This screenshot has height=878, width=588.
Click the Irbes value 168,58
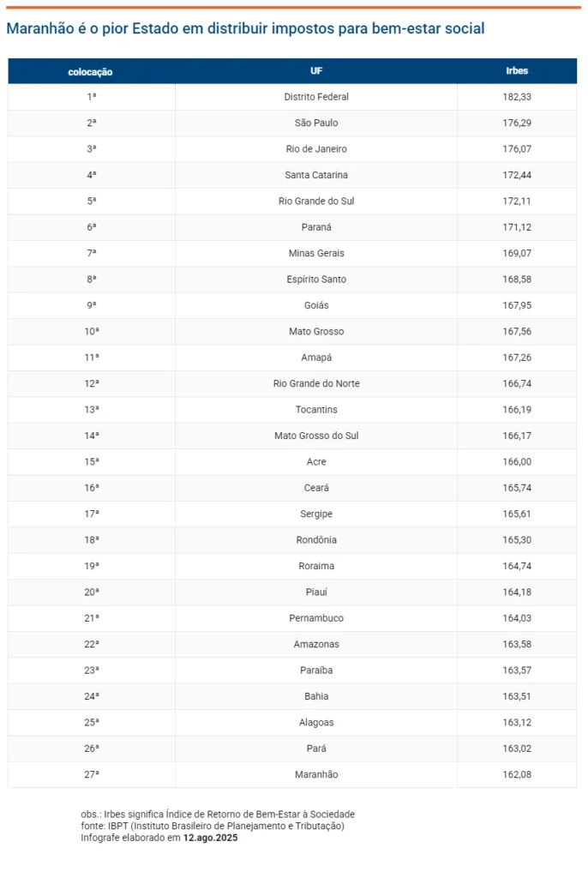pos(517,280)
